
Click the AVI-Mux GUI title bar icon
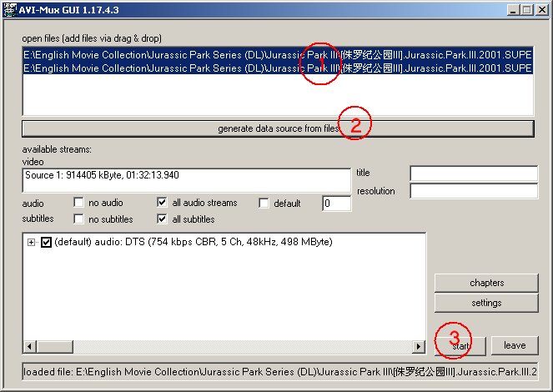point(9,9)
